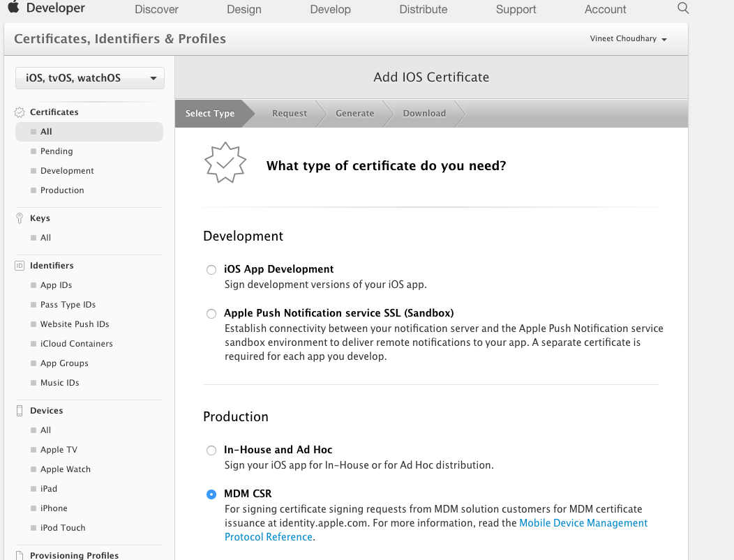Expand the Vineet Choudhary account menu

click(628, 39)
